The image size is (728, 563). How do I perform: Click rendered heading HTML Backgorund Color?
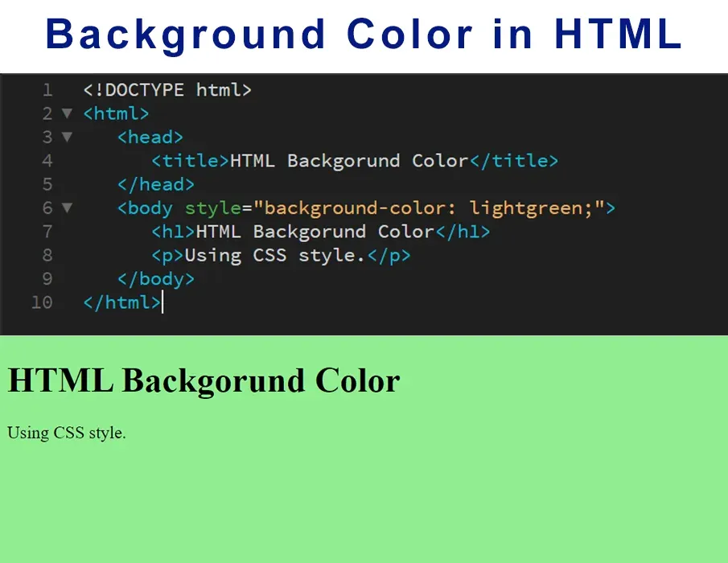tap(204, 380)
